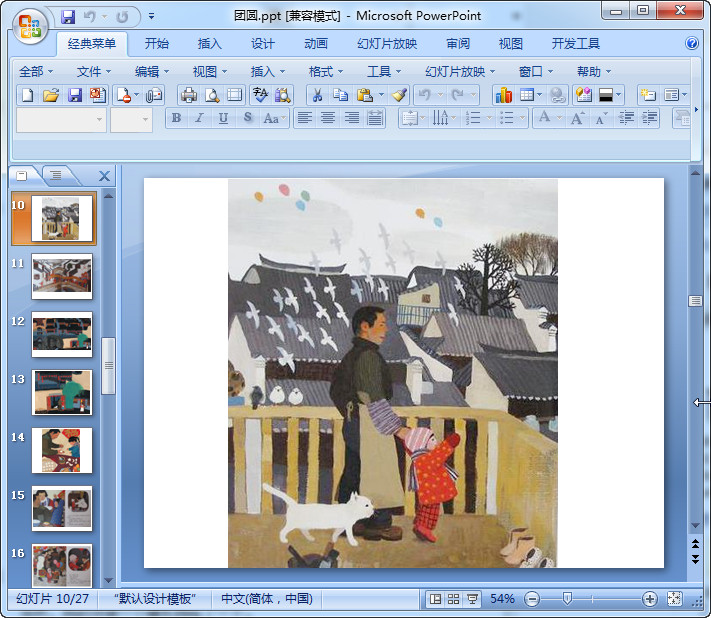Align text left
This screenshot has height=618, width=711.
click(x=305, y=118)
